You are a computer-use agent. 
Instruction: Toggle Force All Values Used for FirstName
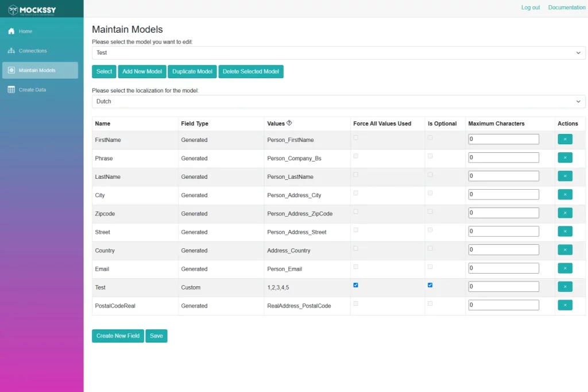(x=355, y=137)
